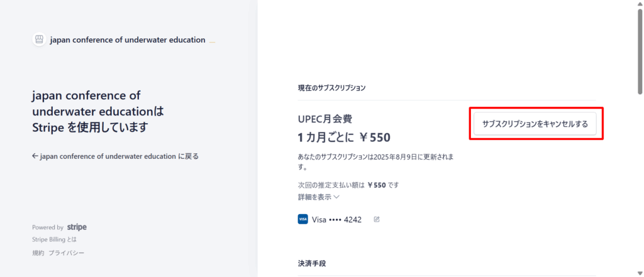Image resolution: width=644 pixels, height=277 pixels.
Task: Click the back arrow before the merchant name
Action: pos(35,156)
